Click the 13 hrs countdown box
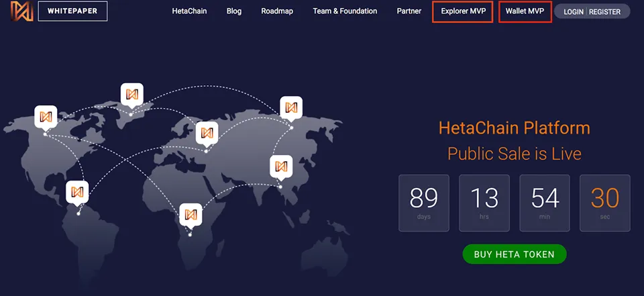 click(484, 203)
